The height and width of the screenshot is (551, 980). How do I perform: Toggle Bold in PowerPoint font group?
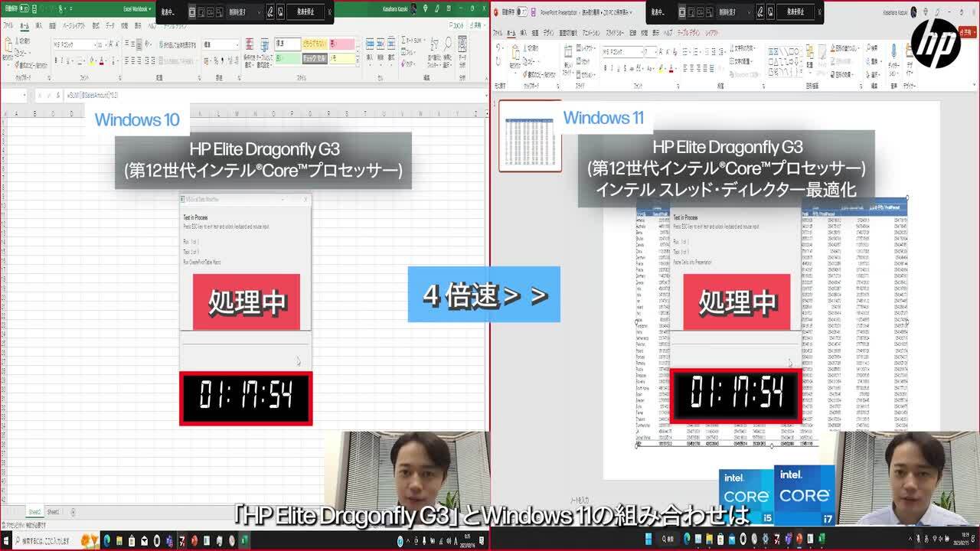pos(605,68)
